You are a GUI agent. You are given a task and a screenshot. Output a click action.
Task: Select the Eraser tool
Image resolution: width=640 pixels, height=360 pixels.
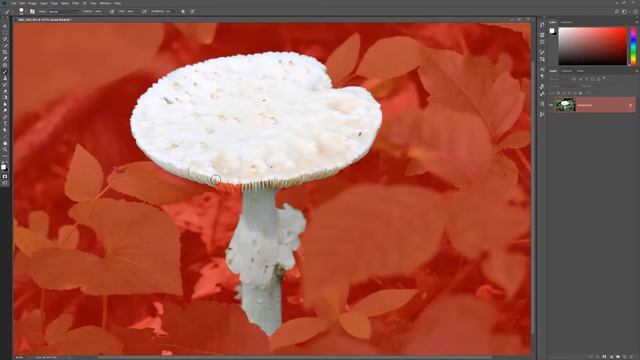click(x=5, y=91)
